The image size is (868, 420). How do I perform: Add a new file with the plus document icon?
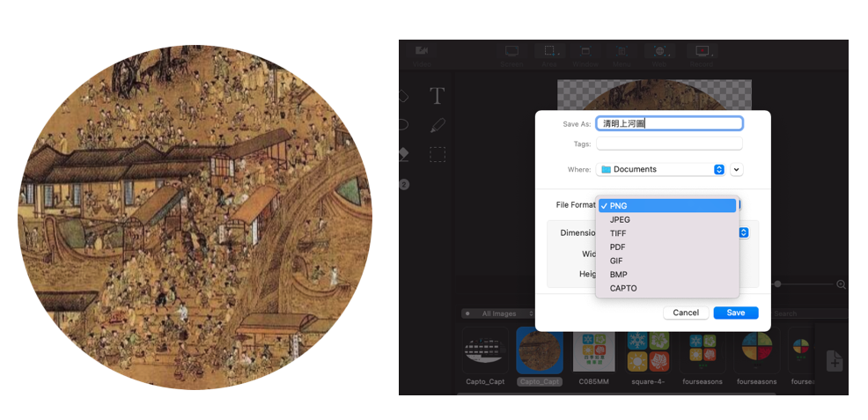[835, 361]
